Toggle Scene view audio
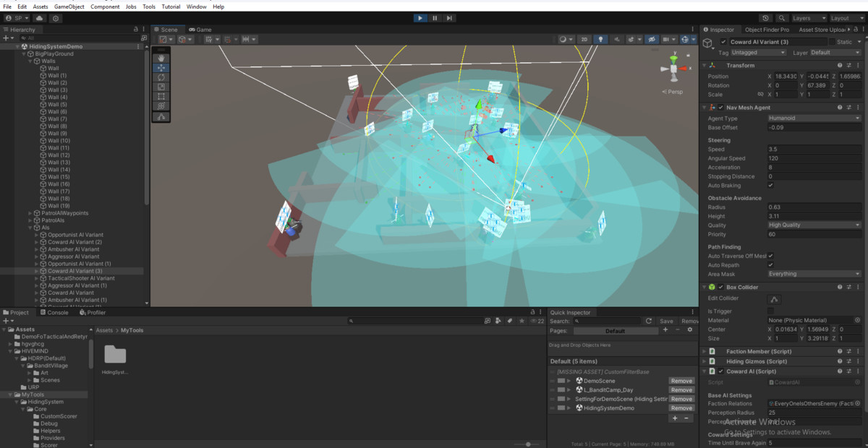Image resolution: width=868 pixels, height=448 pixels. 617,40
